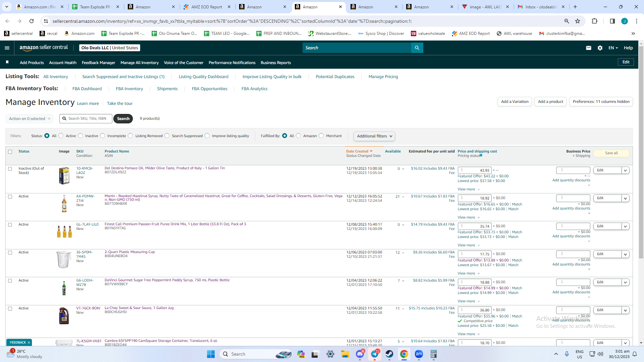Open Chrome from the taskbar
The height and width of the screenshot is (362, 644).
point(404,354)
